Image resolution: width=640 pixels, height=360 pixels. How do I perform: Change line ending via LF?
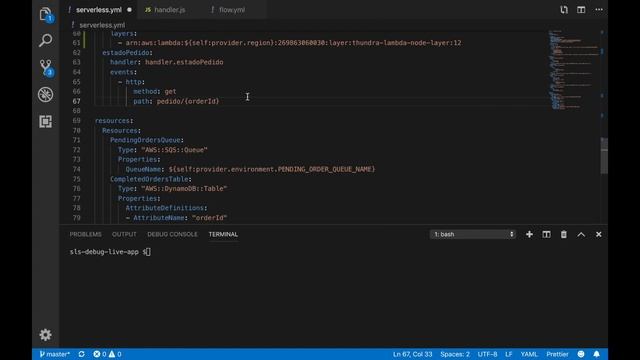coord(509,354)
